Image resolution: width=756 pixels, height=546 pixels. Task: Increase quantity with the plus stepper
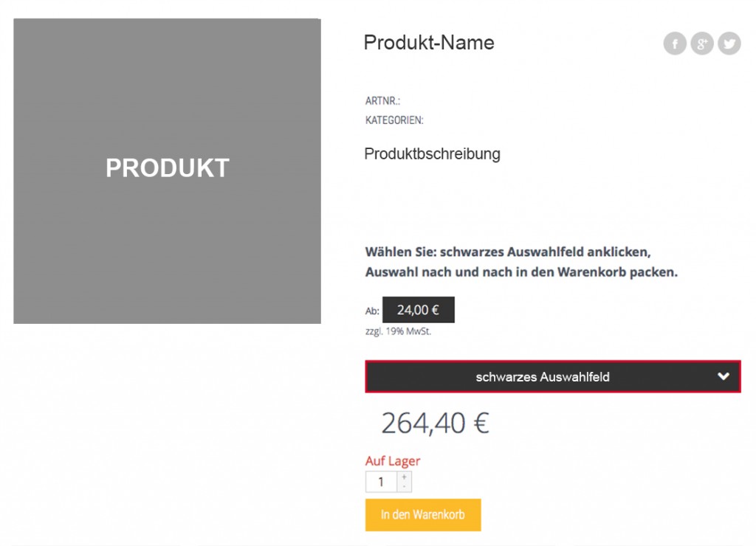[x=404, y=477]
